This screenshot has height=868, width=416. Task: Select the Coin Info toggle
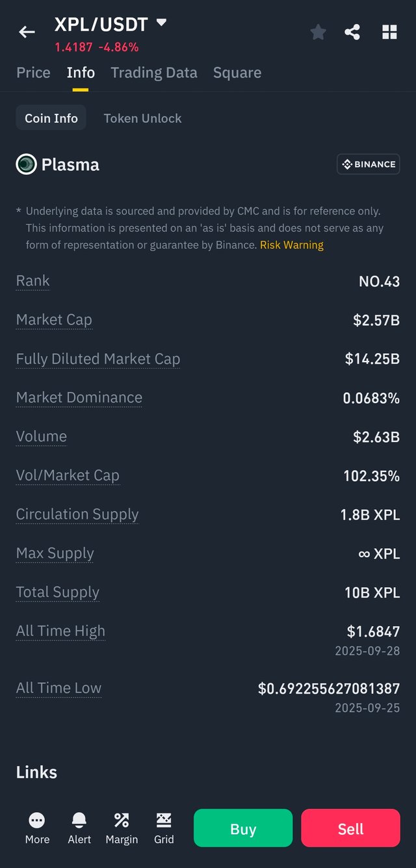(x=51, y=118)
